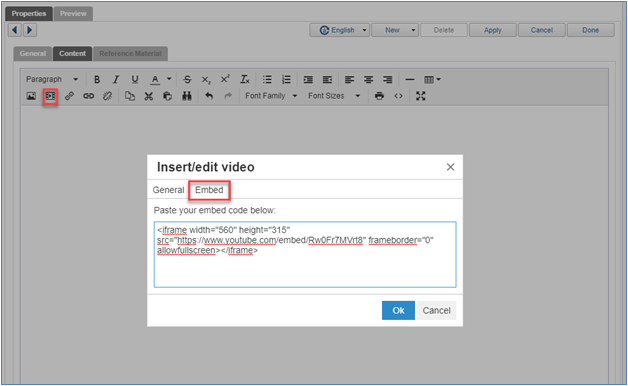Clear formatting with the Tx icon
Screen dimensions: 628x386
[x=245, y=79]
